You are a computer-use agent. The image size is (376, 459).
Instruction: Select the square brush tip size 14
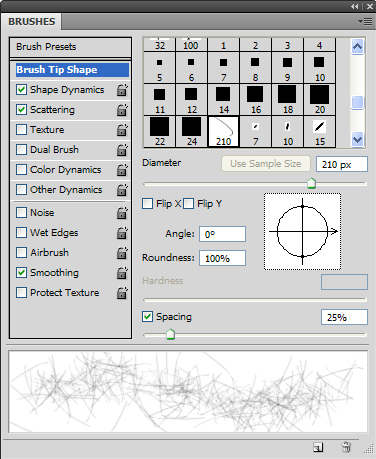[223, 100]
